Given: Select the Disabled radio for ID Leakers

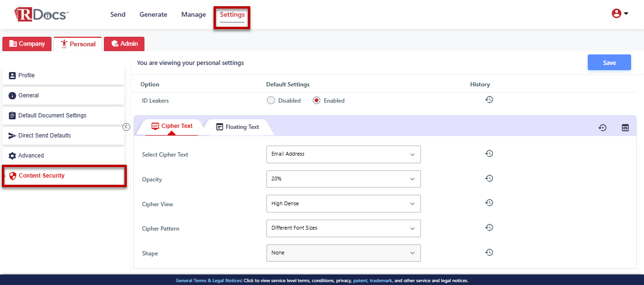Looking at the screenshot, I should [271, 101].
